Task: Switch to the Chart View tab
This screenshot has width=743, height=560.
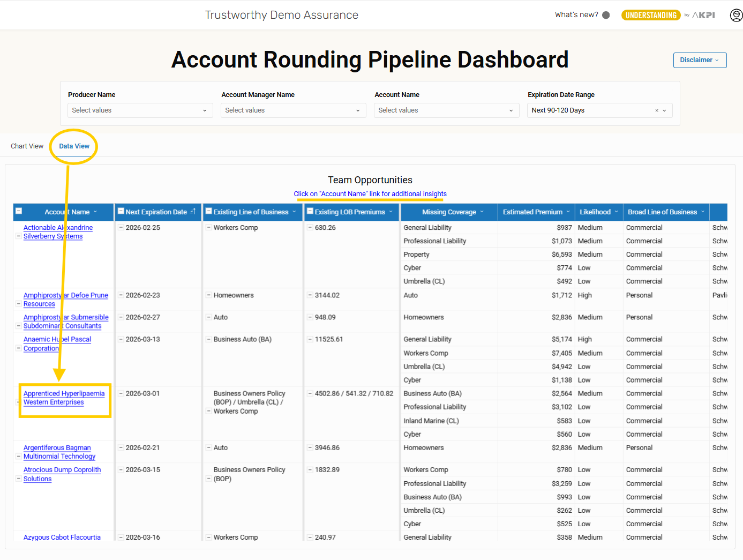Action: 27,146
